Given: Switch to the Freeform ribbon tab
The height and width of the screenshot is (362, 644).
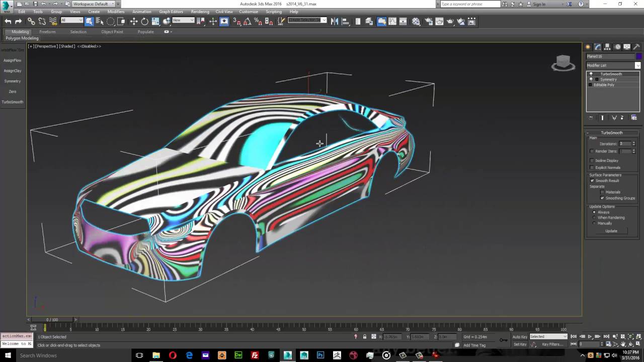Looking at the screenshot, I should tap(47, 32).
